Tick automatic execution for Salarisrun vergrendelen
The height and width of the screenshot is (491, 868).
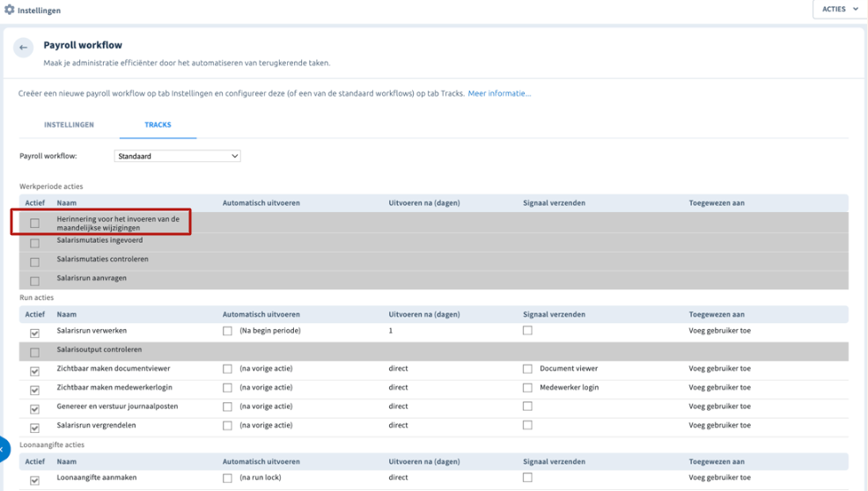(227, 426)
